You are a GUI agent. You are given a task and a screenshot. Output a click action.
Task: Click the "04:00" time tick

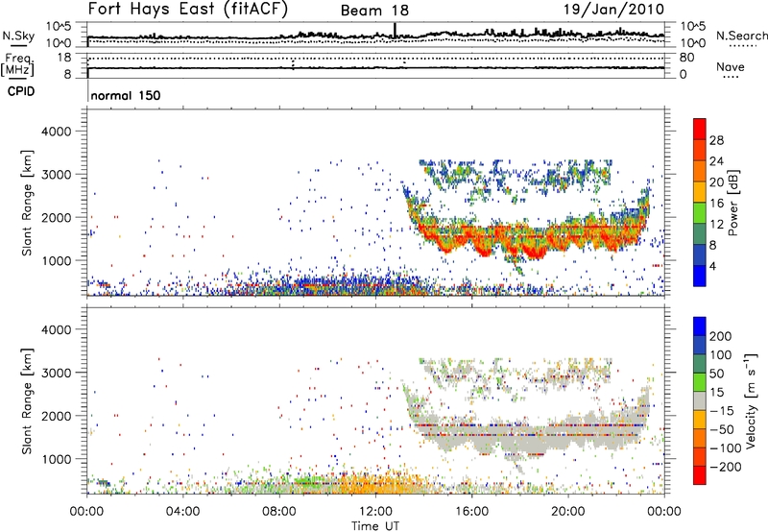[182, 512]
